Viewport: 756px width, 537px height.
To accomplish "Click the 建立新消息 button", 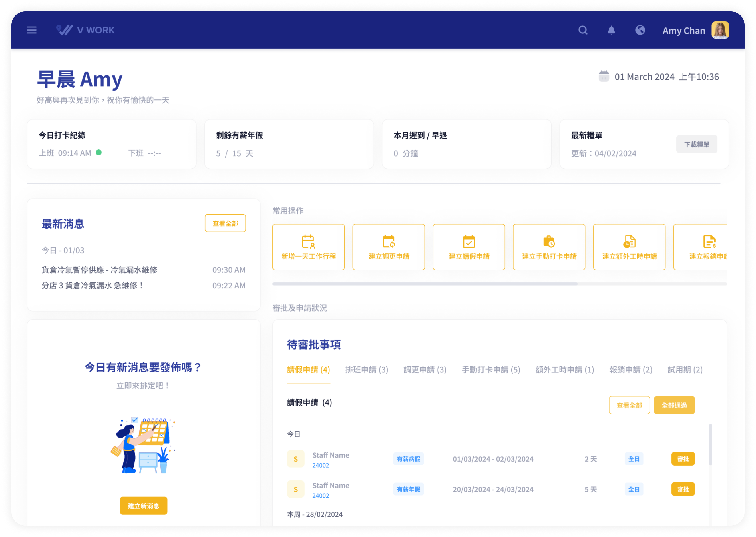I will coord(143,506).
